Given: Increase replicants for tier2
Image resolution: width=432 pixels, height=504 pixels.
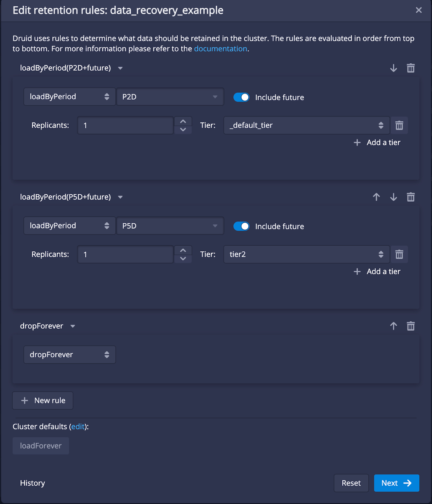Looking at the screenshot, I should coord(183,250).
